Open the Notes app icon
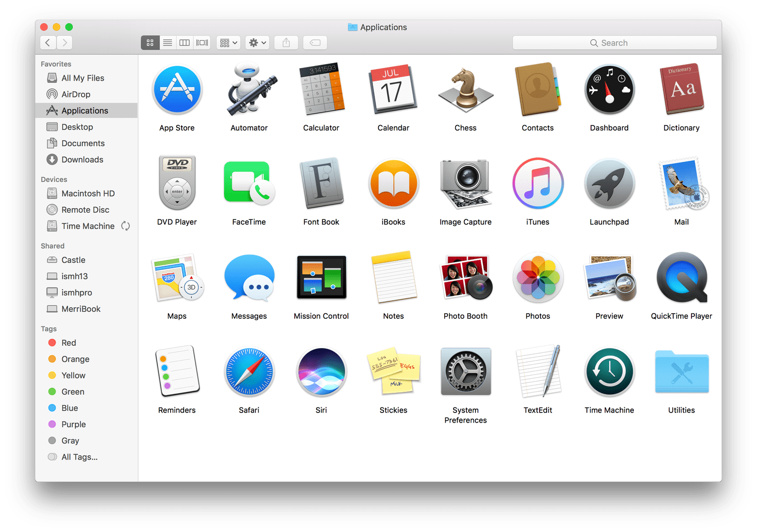The height and width of the screenshot is (532, 757). (x=394, y=277)
